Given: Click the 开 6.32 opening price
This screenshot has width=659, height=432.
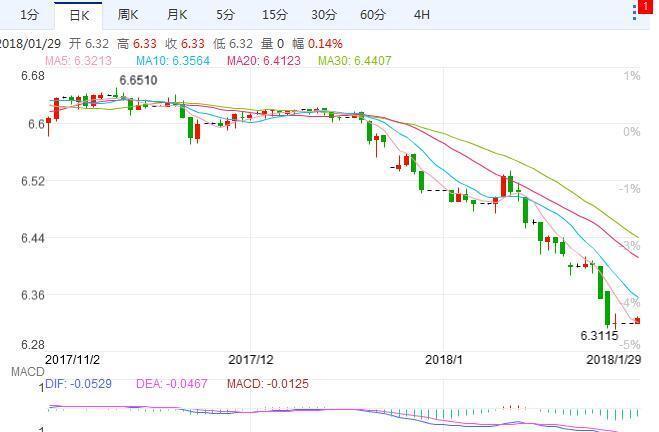Looking at the screenshot, I should coord(89,44).
